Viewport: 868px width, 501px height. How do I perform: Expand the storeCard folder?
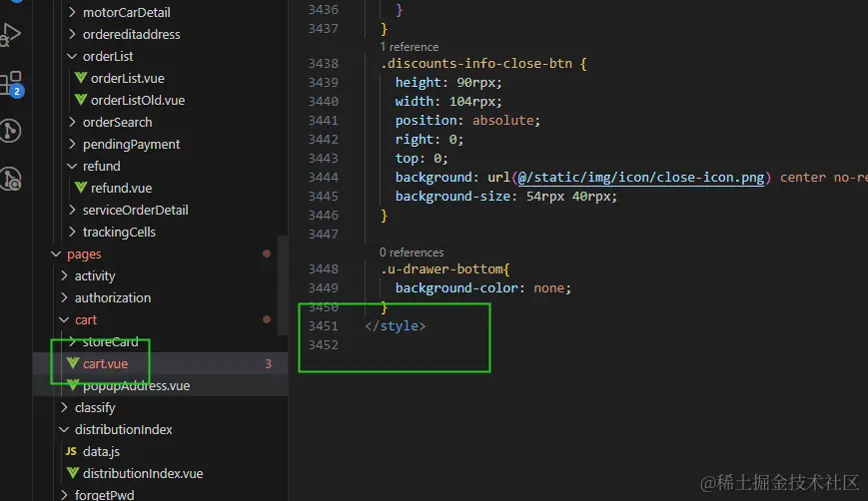(72, 341)
